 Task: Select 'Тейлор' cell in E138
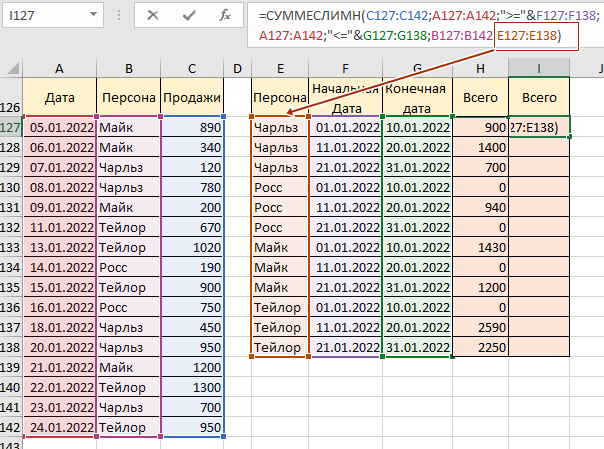[x=280, y=347]
